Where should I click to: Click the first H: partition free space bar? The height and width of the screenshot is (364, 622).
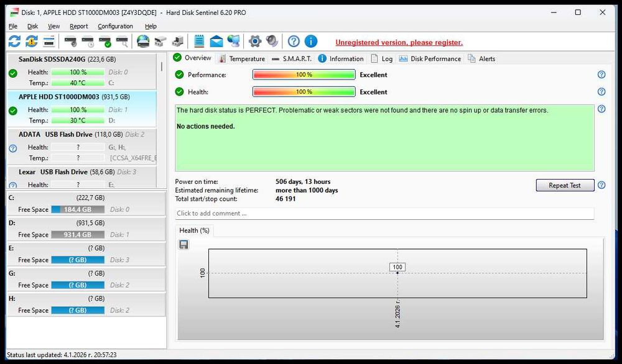coord(78,311)
